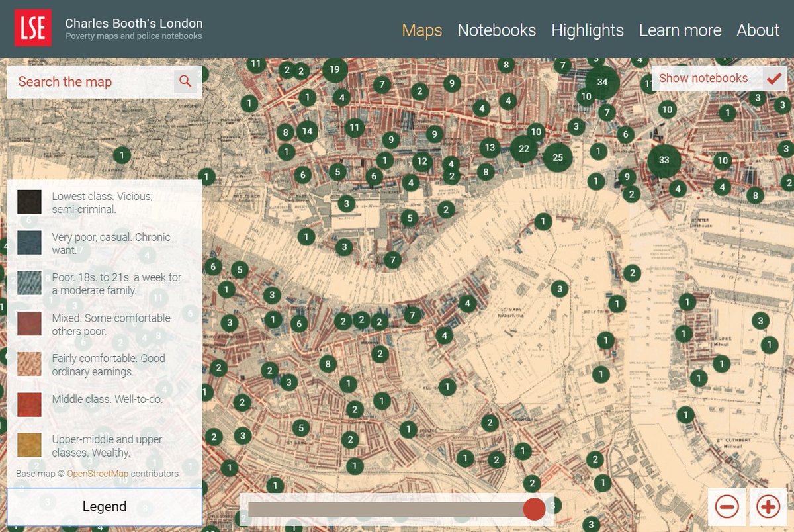
Task: Click the Charles Booth's London title
Action: click(x=134, y=23)
